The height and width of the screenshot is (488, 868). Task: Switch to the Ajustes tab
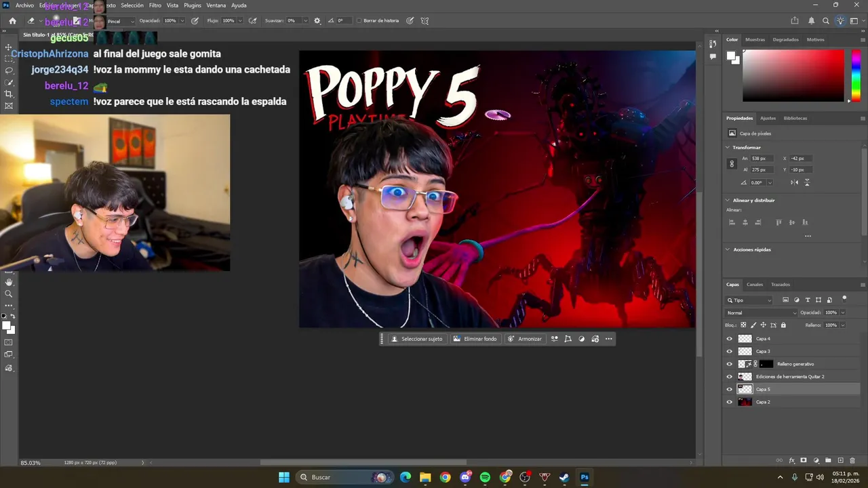click(x=768, y=118)
